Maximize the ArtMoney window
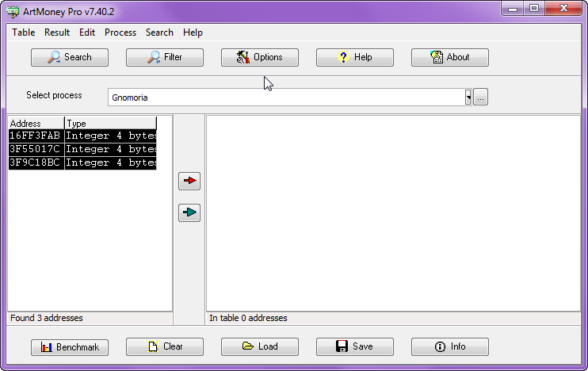This screenshot has width=588, height=371. point(534,8)
